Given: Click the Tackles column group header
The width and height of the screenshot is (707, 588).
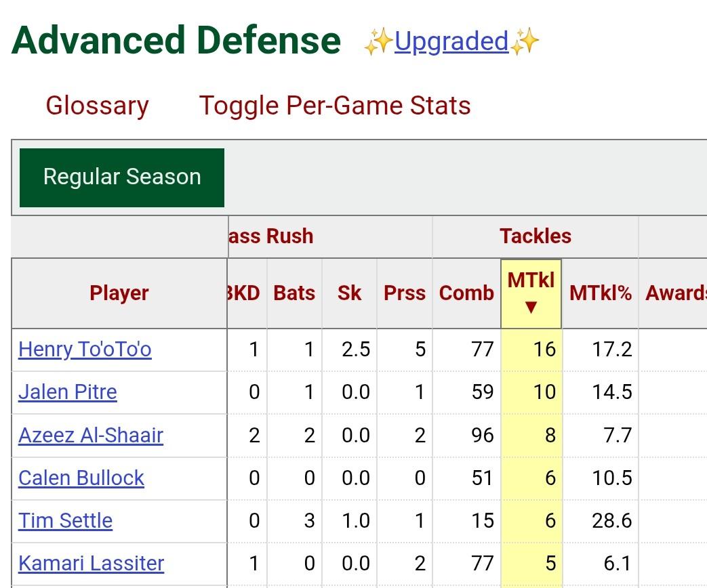Looking at the screenshot, I should tap(536, 236).
